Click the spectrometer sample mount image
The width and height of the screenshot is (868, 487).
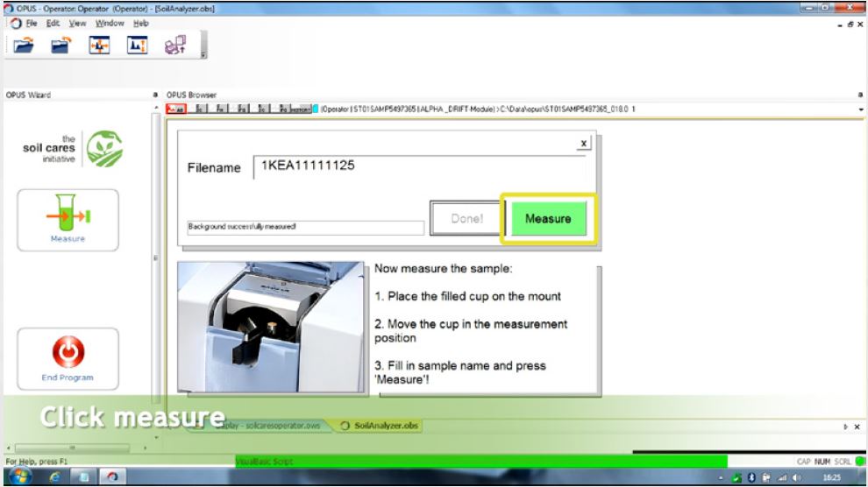(x=270, y=328)
